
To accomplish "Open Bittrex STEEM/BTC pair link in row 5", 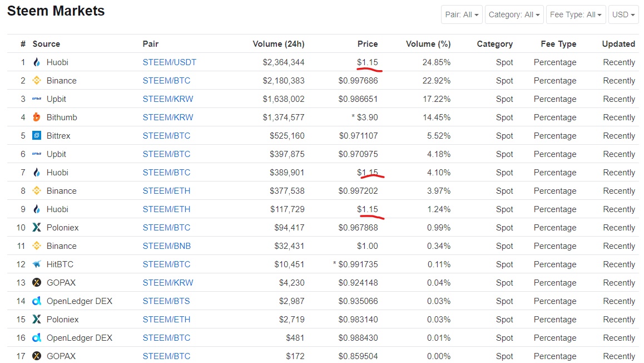I will 166,136.
